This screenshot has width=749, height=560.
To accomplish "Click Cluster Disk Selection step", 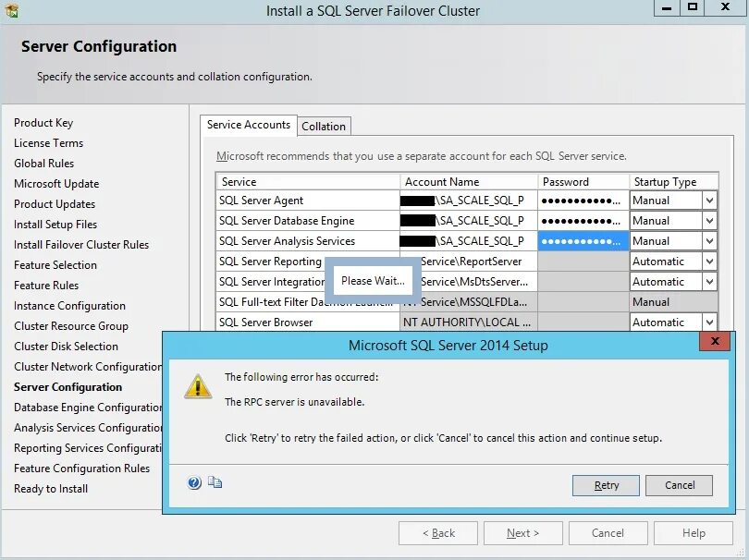I will pyautogui.click(x=66, y=347).
